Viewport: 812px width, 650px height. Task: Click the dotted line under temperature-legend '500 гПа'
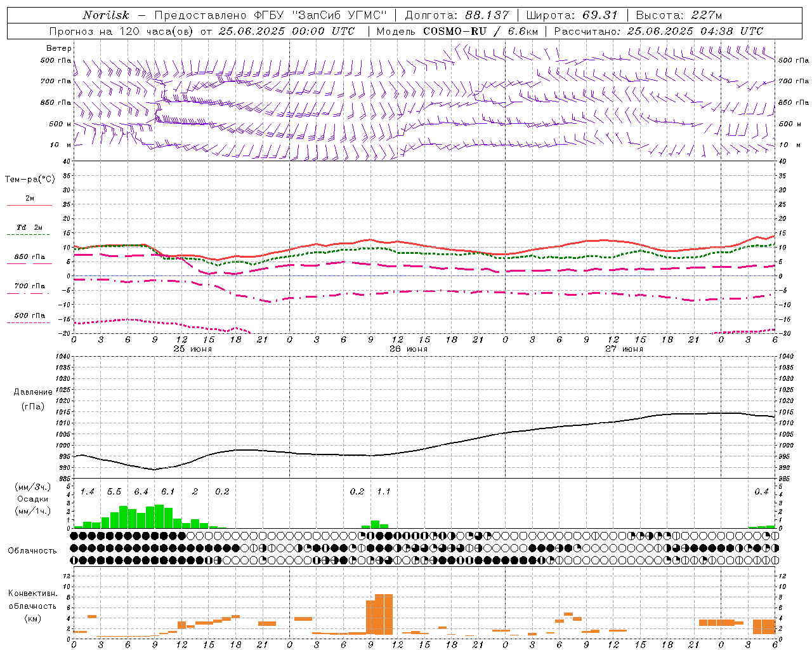pyautogui.click(x=29, y=322)
